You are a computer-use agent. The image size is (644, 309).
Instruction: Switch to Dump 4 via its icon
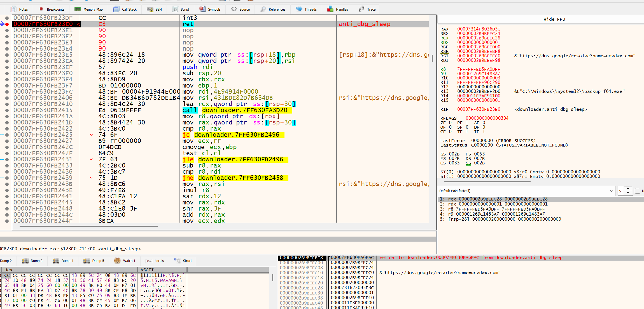coord(56,261)
